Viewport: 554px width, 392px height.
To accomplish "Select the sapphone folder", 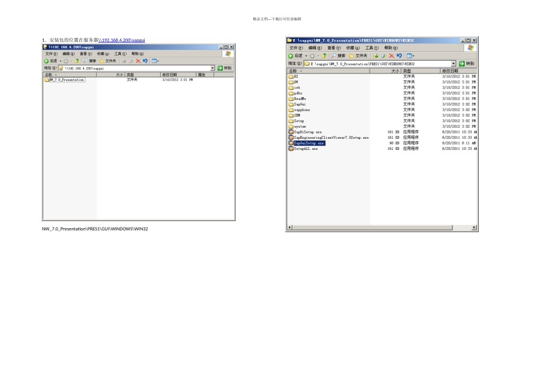I will [299, 110].
